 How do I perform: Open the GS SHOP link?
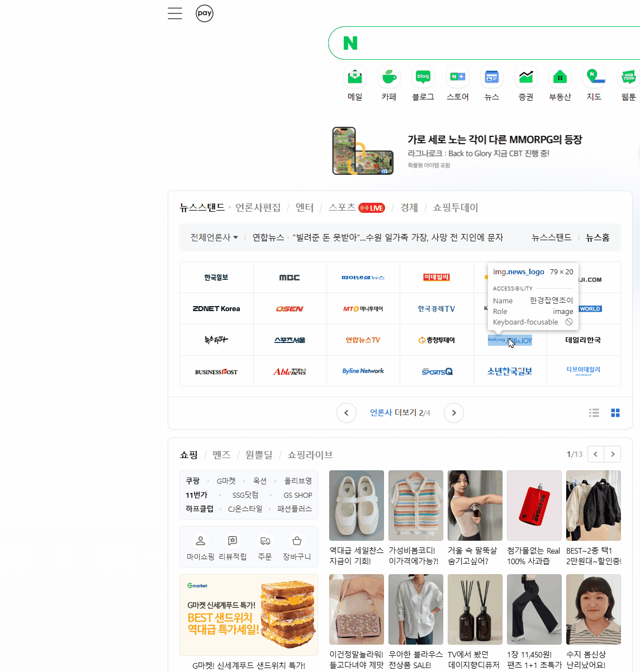pos(298,495)
